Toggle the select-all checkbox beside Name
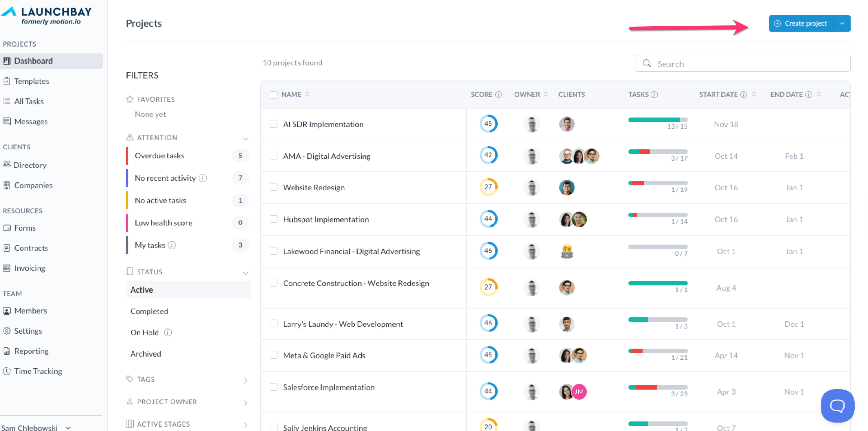The image size is (868, 431). tap(273, 95)
